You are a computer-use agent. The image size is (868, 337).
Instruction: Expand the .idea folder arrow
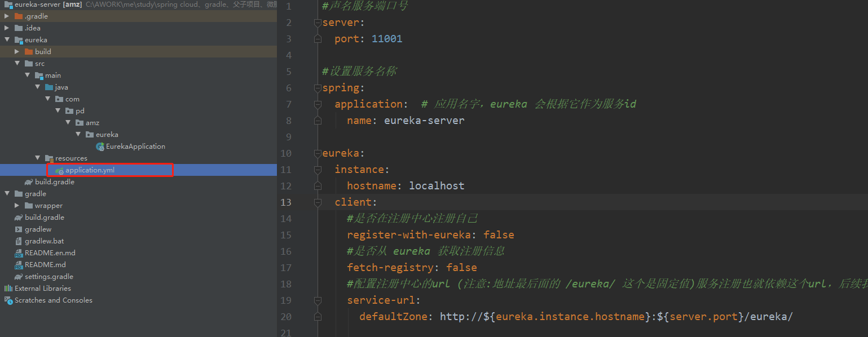[7, 28]
